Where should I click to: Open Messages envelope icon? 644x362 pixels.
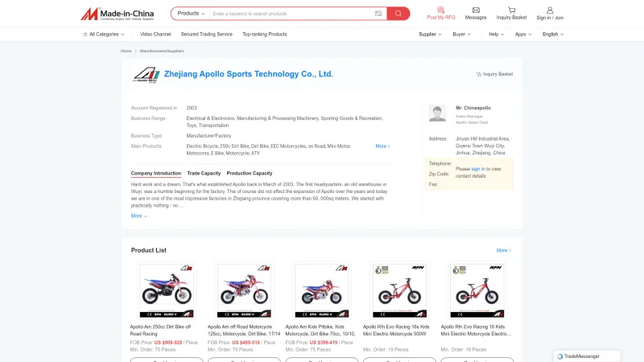pos(476,10)
